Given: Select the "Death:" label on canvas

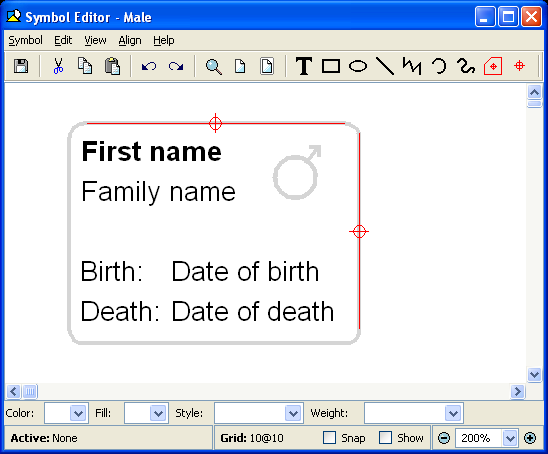Looking at the screenshot, I should 120,311.
